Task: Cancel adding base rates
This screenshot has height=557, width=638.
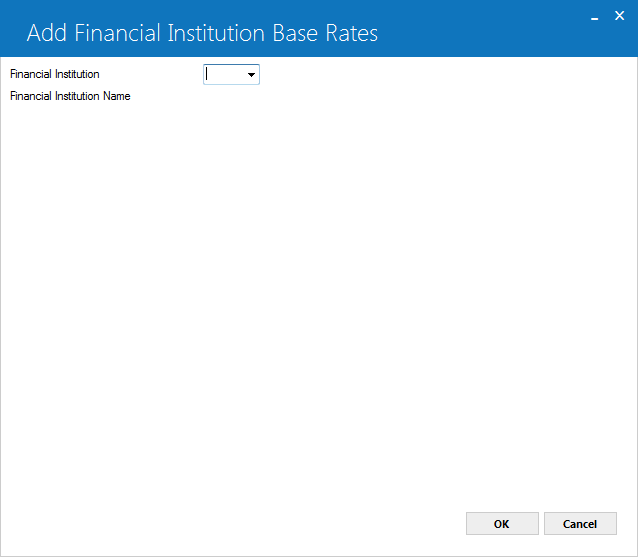Action: 580,524
